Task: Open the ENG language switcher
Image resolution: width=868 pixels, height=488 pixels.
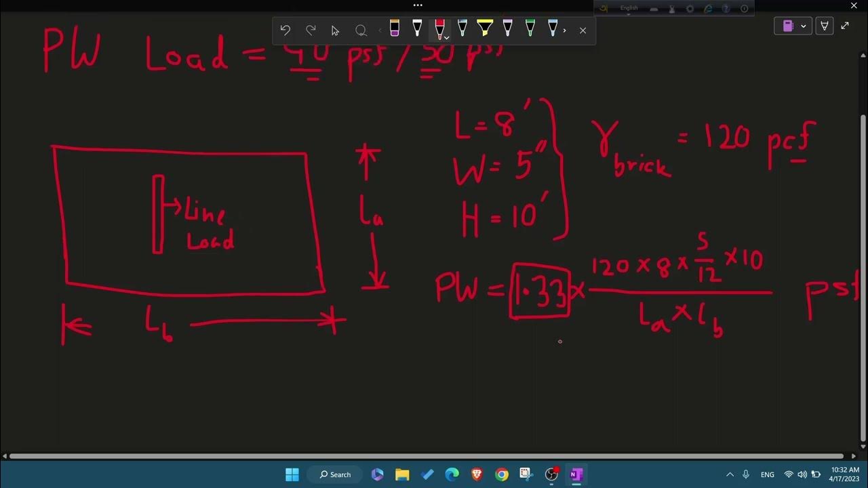Action: tap(768, 474)
